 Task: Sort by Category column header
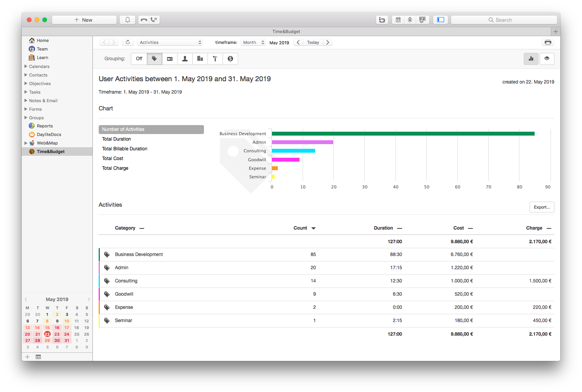coord(129,228)
